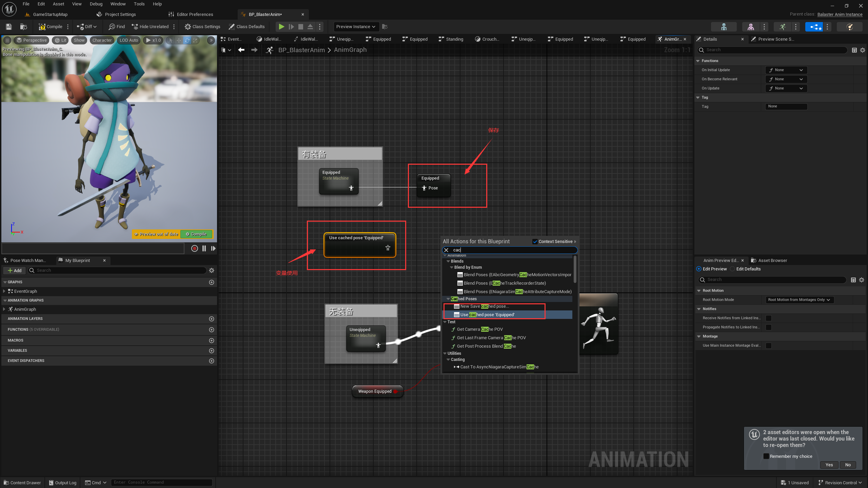
Task: Click the graph back navigation arrow
Action: [x=241, y=50]
